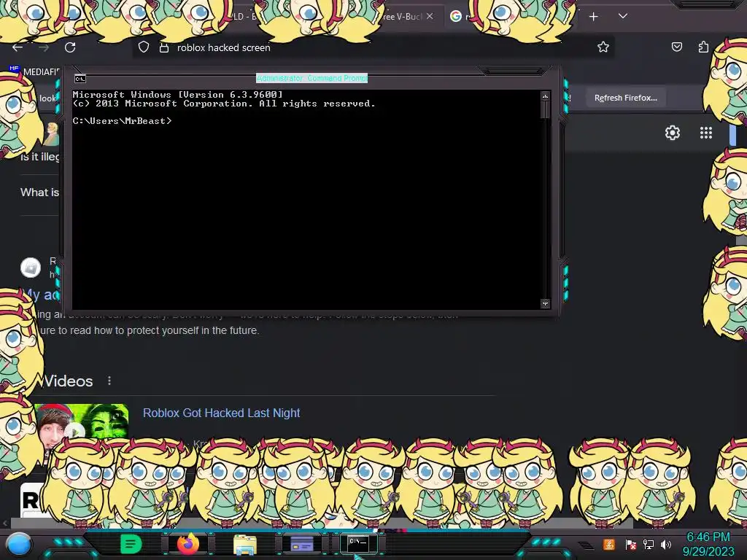Open the Videos section more options
Viewport: 747px width, 560px height.
point(109,381)
